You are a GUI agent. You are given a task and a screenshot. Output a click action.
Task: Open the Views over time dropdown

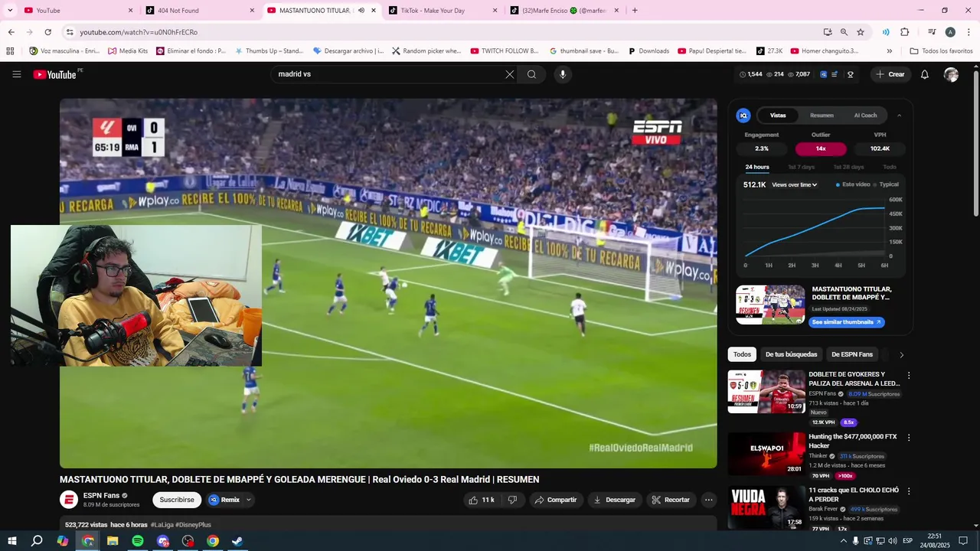coord(795,184)
